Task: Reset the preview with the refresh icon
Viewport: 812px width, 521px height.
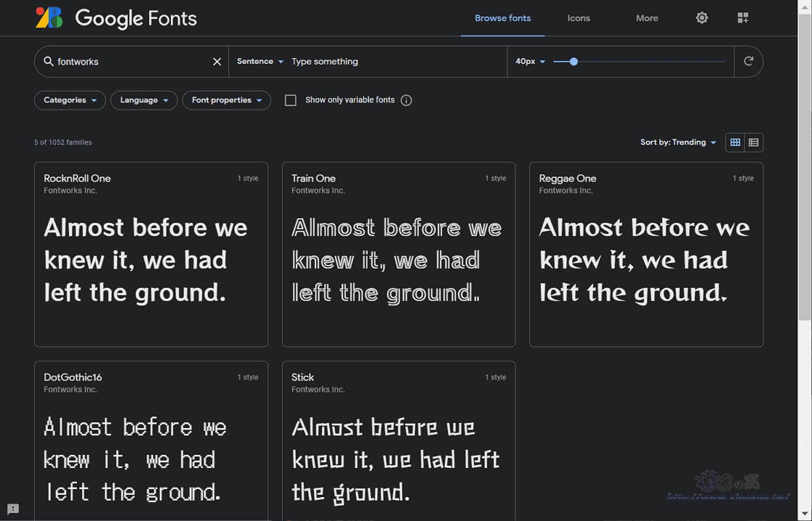Action: 748,62
